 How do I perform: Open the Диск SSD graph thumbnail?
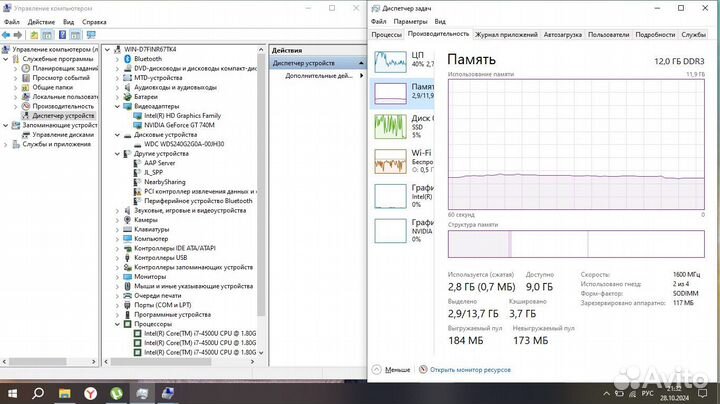[390, 126]
